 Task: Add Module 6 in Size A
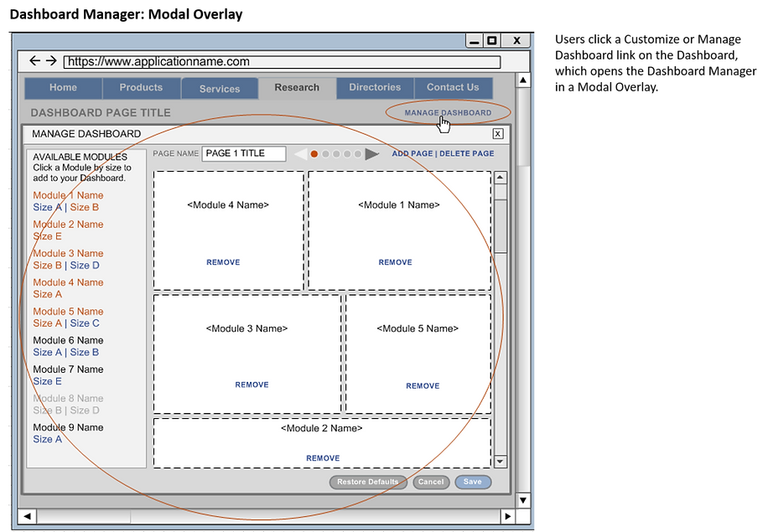(x=48, y=353)
